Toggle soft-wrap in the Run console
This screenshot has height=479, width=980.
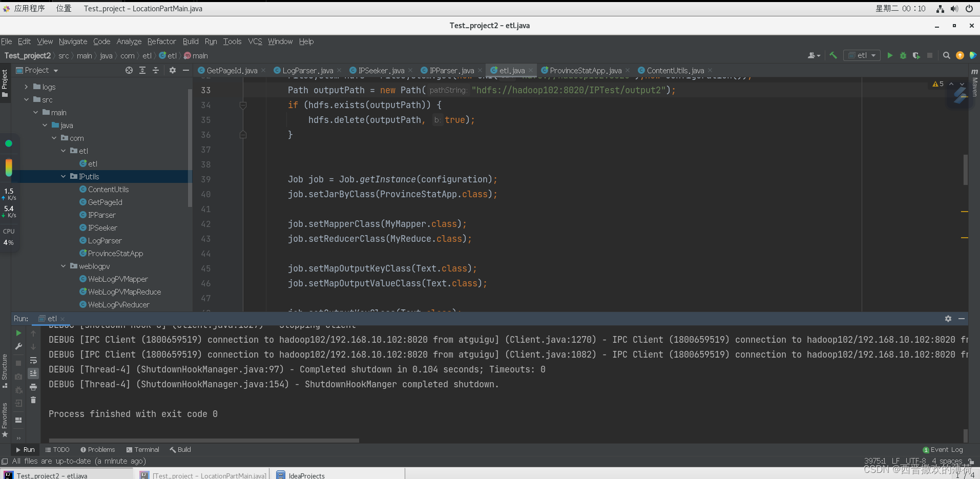(33, 360)
